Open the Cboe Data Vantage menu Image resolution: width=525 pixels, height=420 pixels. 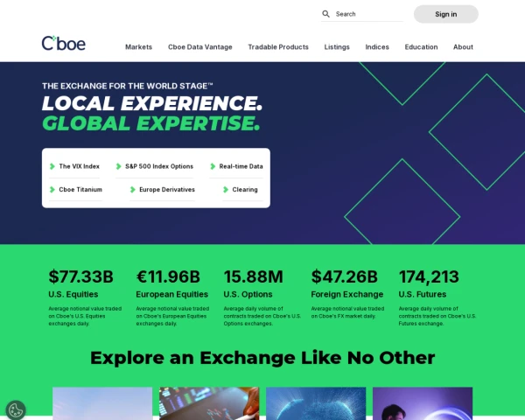200,47
